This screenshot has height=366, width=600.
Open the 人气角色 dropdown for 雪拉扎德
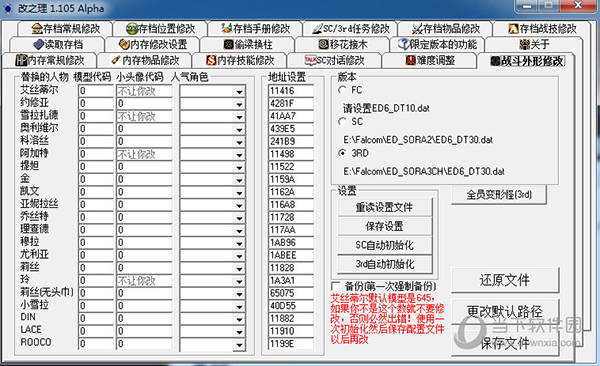click(x=239, y=117)
